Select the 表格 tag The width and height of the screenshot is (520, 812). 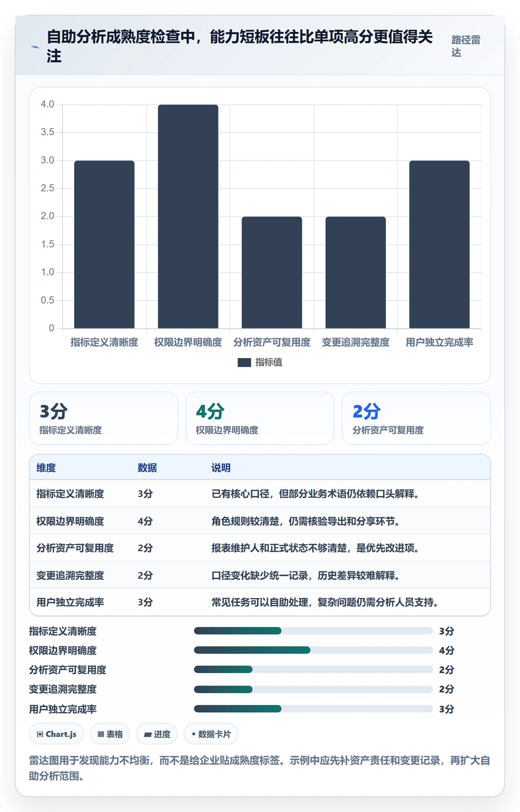[x=110, y=734]
